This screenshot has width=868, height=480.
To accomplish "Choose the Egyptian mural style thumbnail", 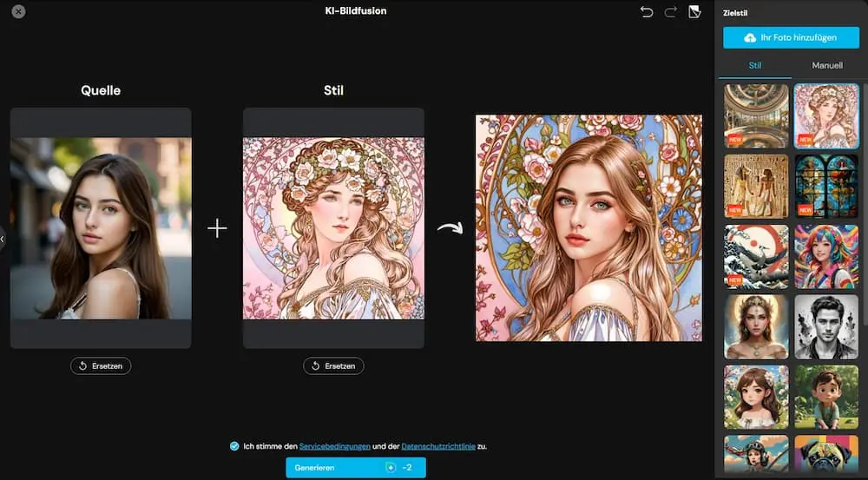I will click(x=756, y=186).
